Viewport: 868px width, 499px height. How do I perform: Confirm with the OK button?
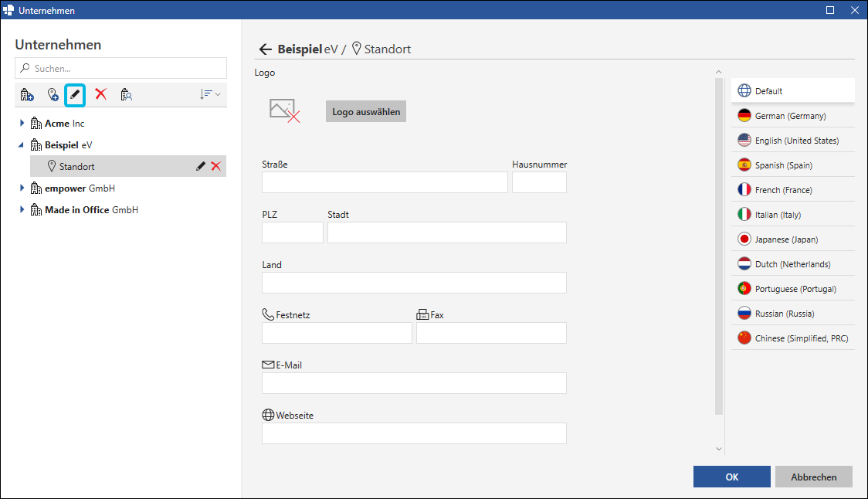pyautogui.click(x=732, y=477)
